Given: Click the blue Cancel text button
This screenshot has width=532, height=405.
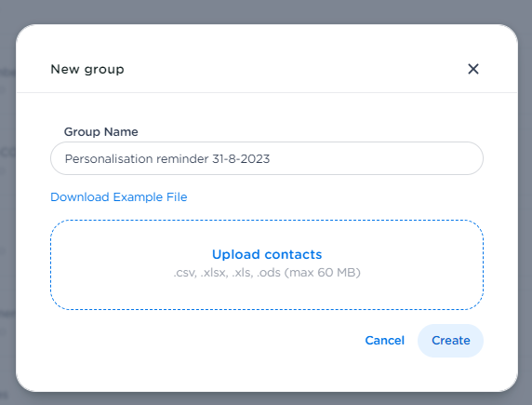Looking at the screenshot, I should click(x=384, y=341).
